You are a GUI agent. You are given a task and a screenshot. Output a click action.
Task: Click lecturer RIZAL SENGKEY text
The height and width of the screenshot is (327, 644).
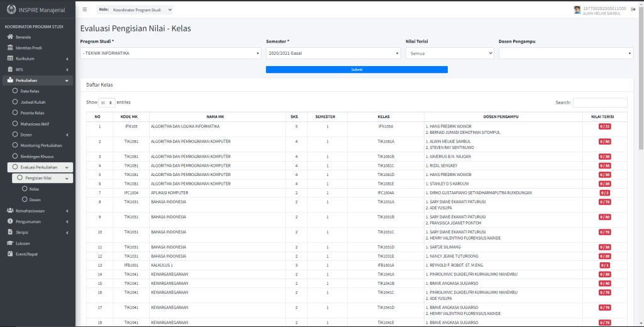click(441, 165)
